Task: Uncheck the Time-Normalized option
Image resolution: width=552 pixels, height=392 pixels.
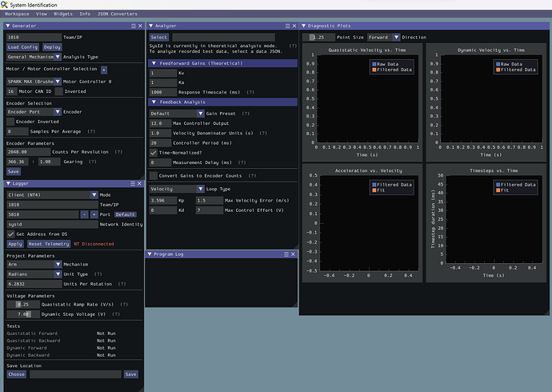Action: click(x=153, y=153)
